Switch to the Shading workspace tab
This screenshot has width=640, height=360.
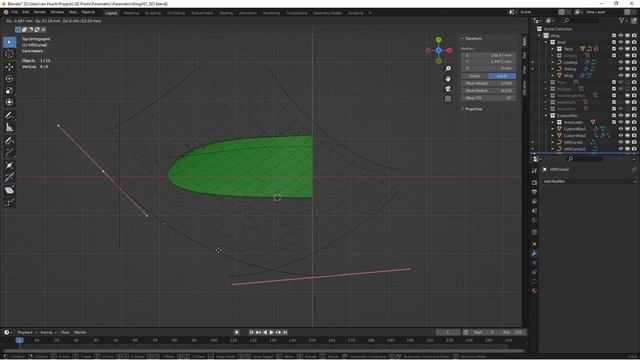(226, 13)
